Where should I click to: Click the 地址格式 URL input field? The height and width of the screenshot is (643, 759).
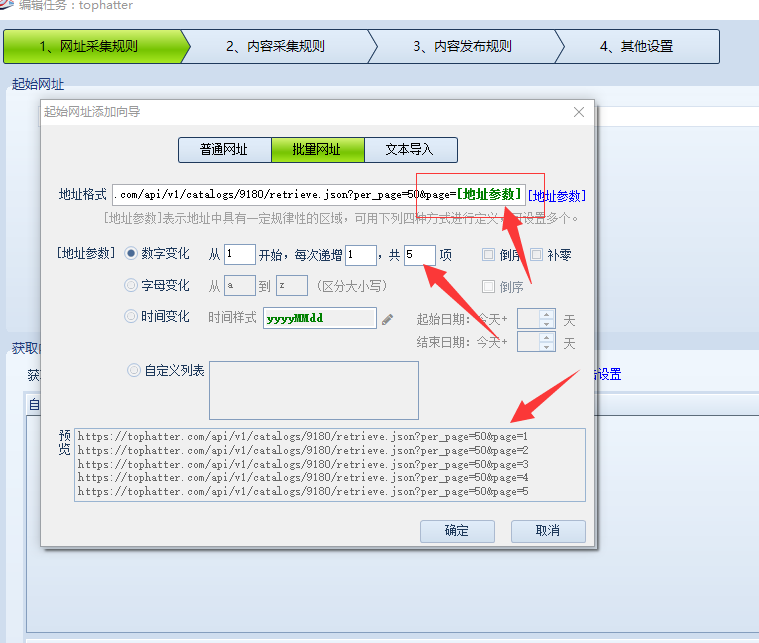pos(319,195)
